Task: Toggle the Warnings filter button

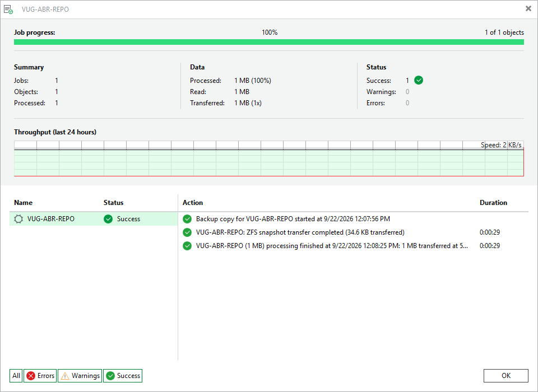Action: (x=80, y=376)
